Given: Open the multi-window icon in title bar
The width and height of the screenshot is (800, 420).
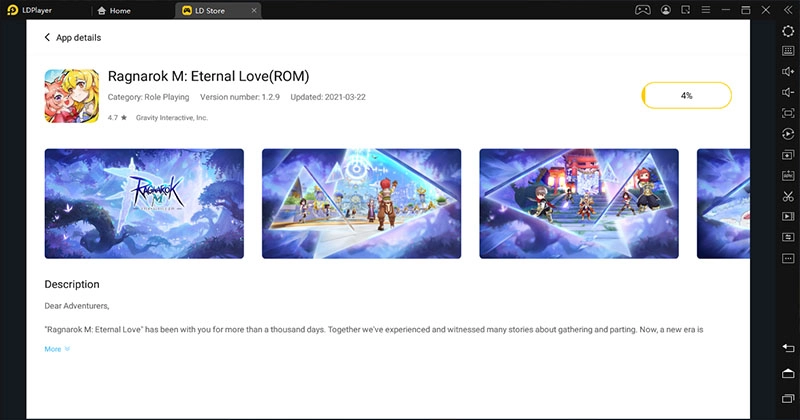Looking at the screenshot, I should click(686, 10).
